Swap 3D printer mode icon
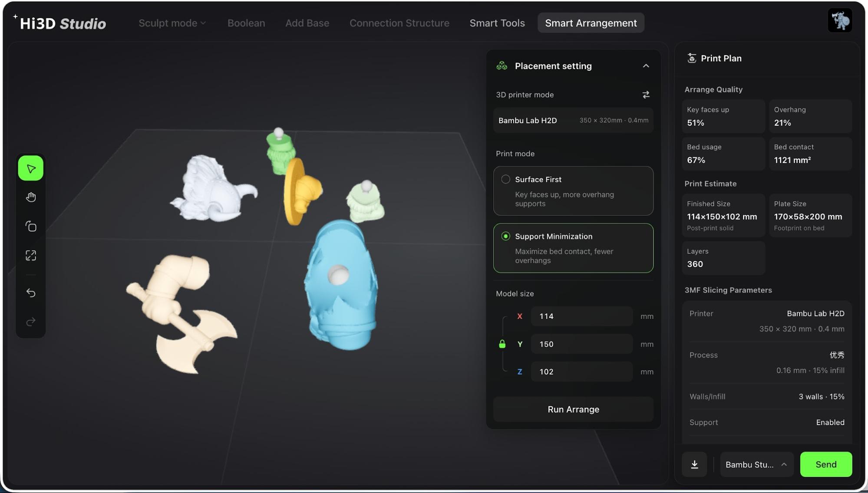 (646, 95)
